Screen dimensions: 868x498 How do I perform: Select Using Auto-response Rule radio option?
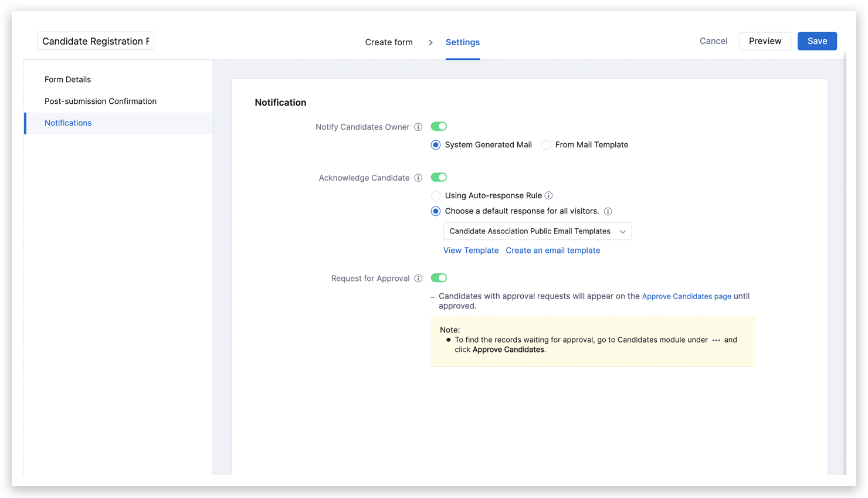coord(436,195)
